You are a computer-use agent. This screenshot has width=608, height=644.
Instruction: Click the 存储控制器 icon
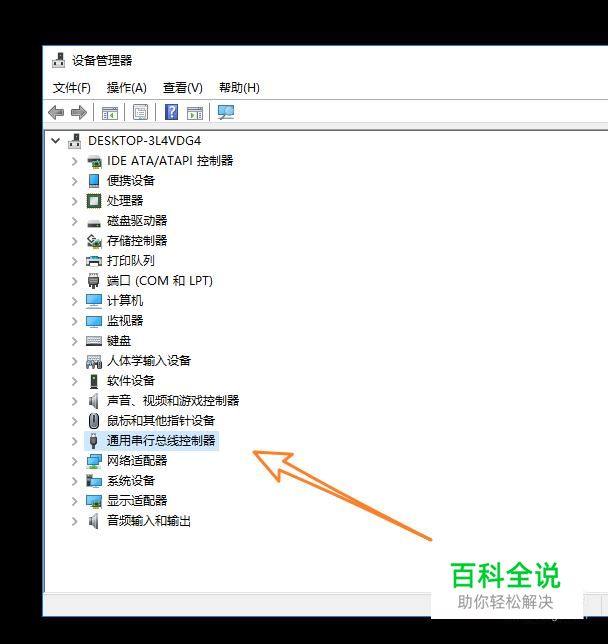tap(94, 241)
